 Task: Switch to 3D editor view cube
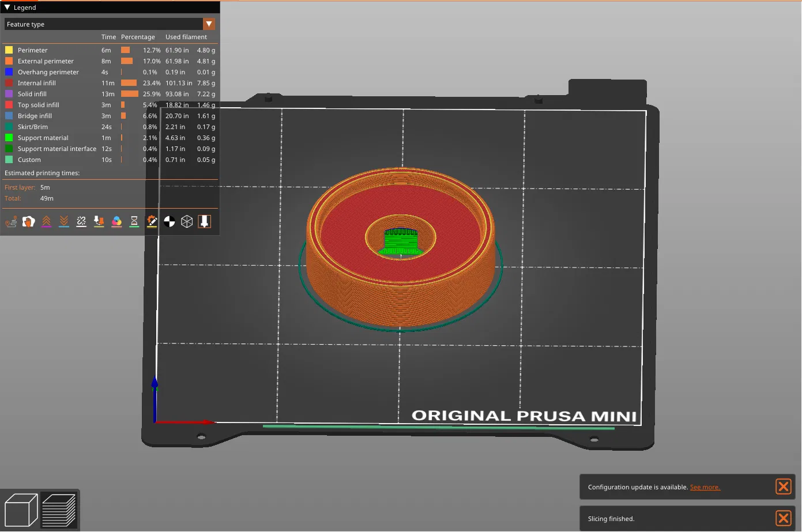coord(21,510)
